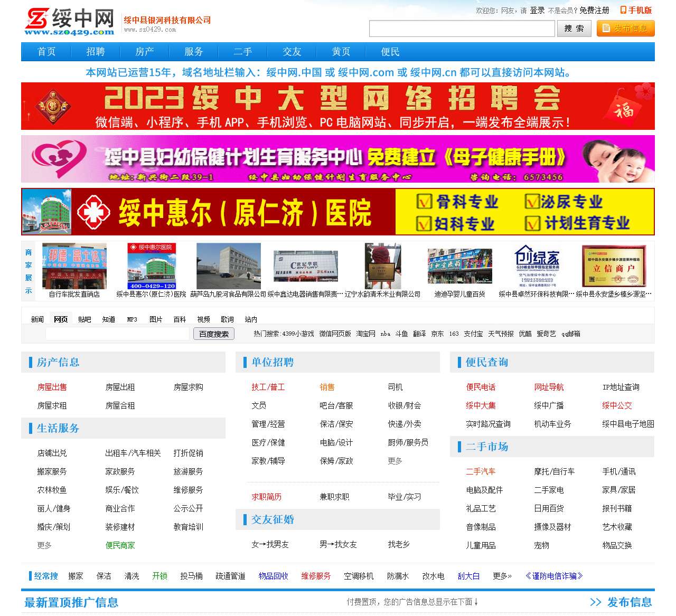Click the bottom-right 发布信息 arrow link
This screenshot has height=616, width=676.
[621, 602]
